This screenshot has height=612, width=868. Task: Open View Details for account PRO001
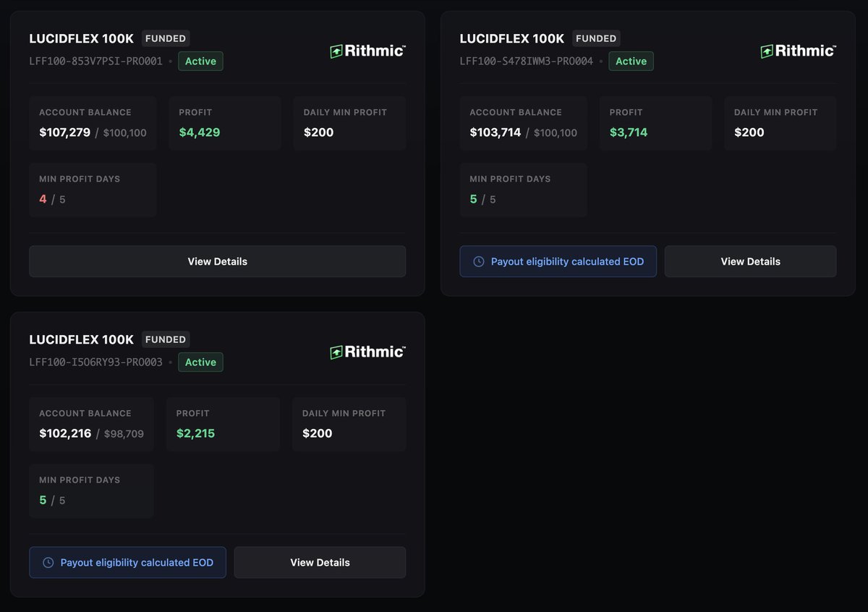(x=217, y=261)
